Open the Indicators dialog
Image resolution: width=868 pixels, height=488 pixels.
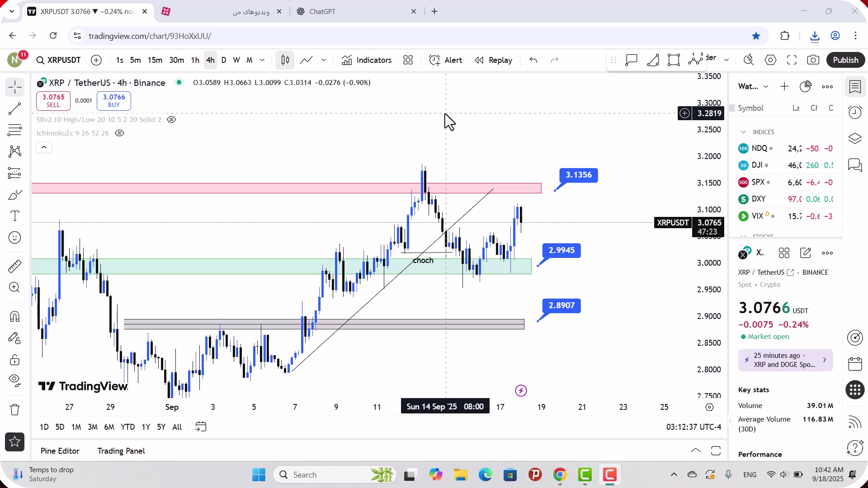(367, 60)
